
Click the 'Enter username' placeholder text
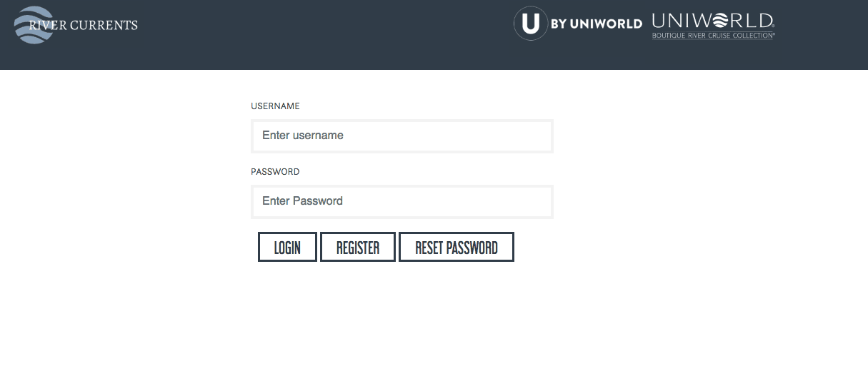[303, 136]
